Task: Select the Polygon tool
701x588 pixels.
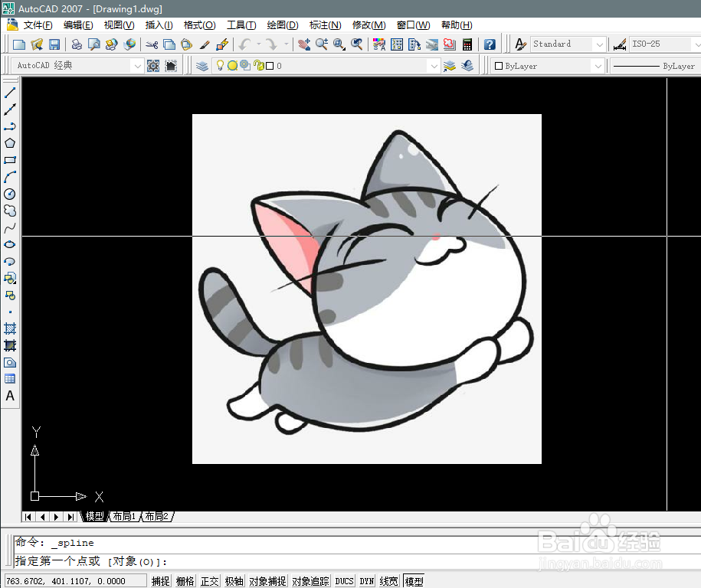Action: (10, 143)
